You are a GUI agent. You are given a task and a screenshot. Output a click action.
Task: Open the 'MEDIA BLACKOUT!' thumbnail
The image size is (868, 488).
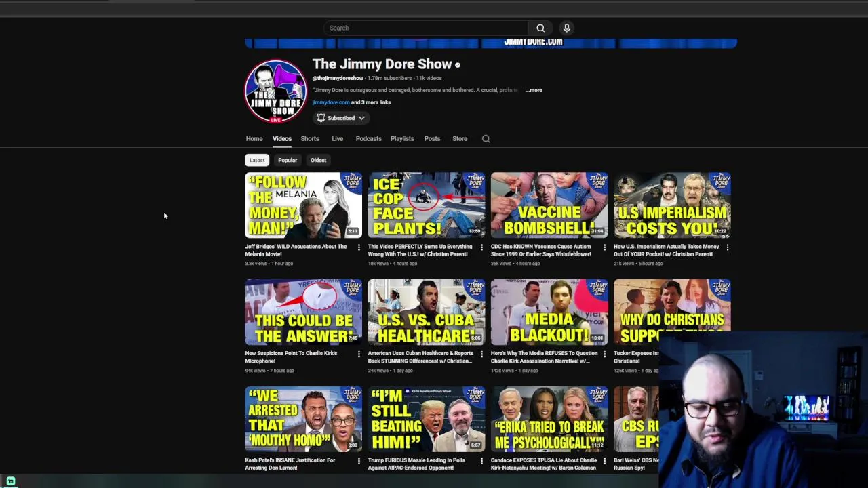(549, 312)
